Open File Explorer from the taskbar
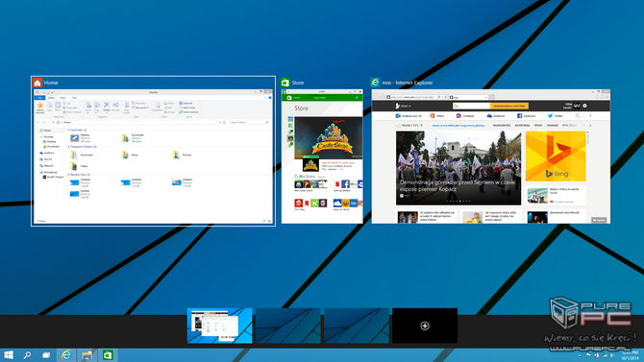644x362 pixels. coord(87,355)
